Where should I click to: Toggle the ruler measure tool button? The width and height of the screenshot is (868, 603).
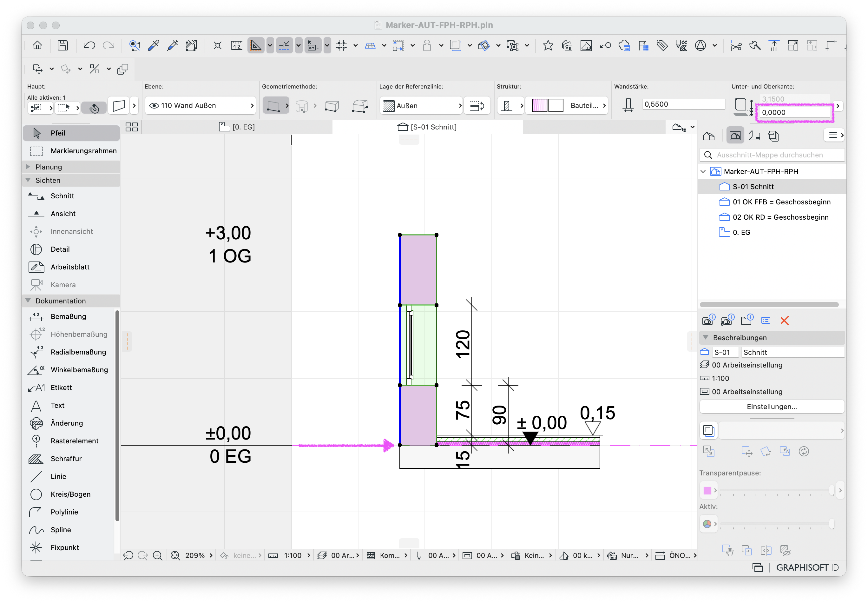click(236, 46)
